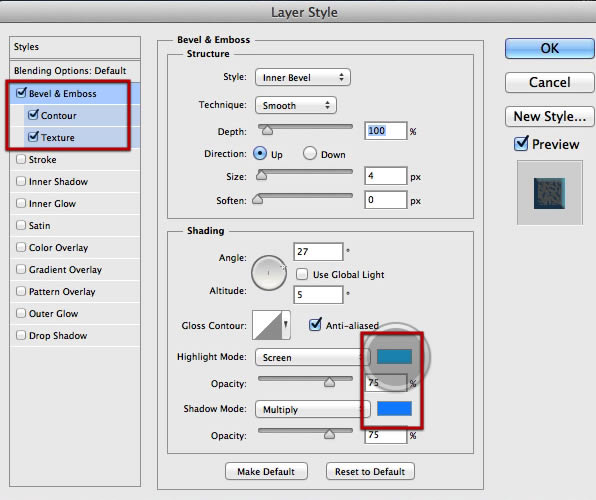Enable the Stroke style checkbox

21,159
